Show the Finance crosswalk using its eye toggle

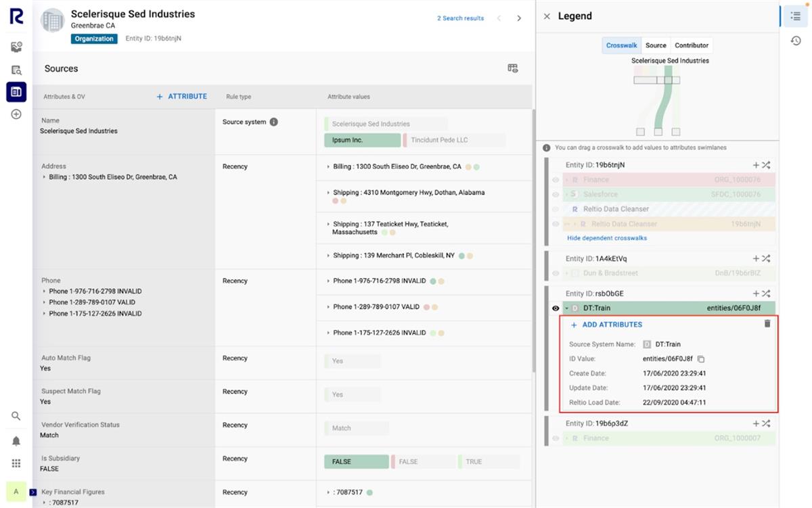tap(555, 180)
